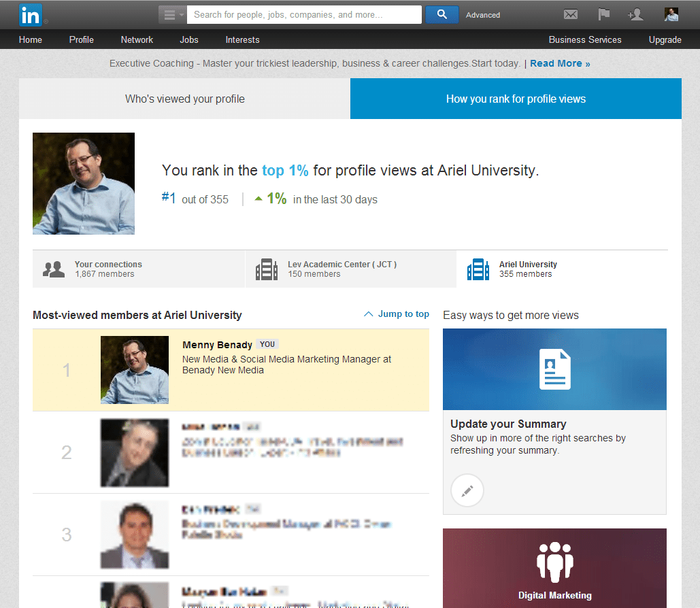Screen dimensions: 700x608
Task: Click the green up arrow rank change icon
Action: (x=258, y=199)
